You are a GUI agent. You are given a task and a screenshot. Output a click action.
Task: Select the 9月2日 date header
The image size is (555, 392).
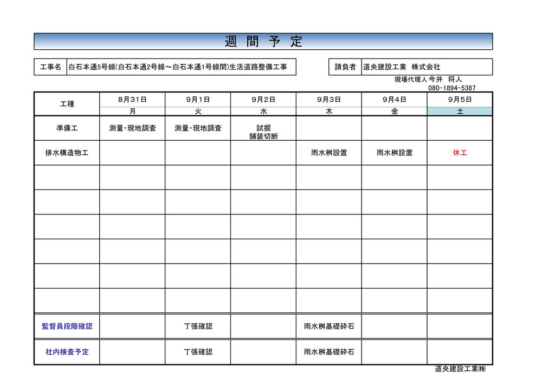click(263, 100)
